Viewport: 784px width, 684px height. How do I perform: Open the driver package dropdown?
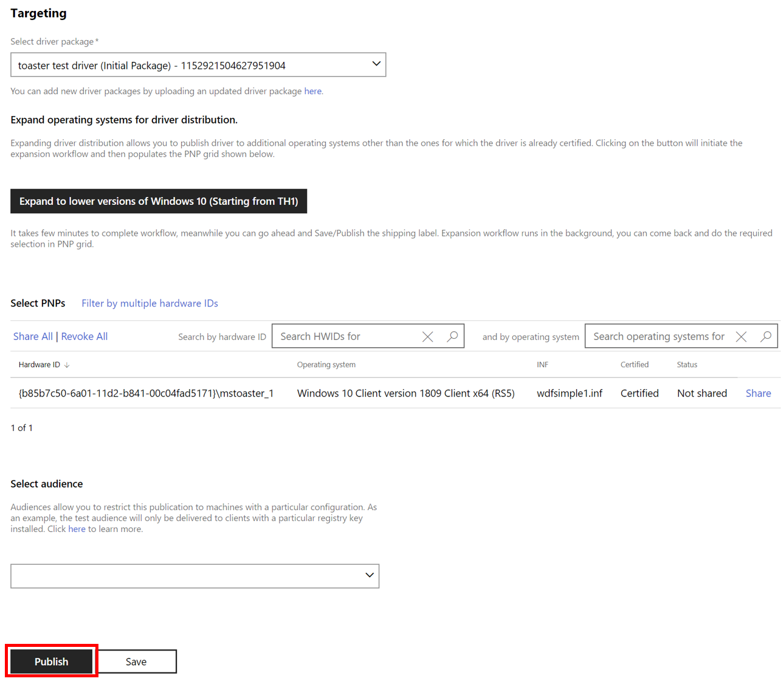tap(198, 64)
